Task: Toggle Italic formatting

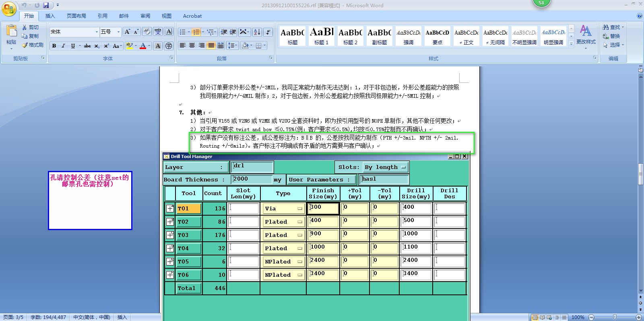Action: (x=63, y=46)
